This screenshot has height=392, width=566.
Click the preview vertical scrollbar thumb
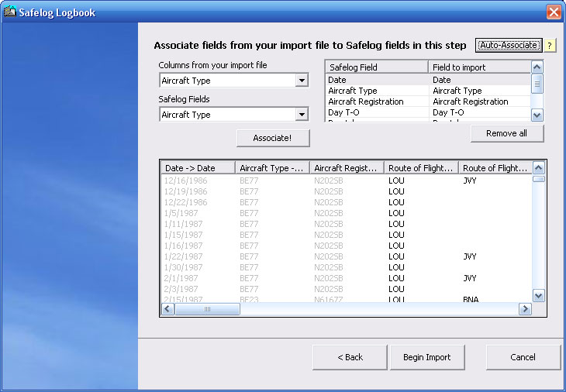[539, 179]
